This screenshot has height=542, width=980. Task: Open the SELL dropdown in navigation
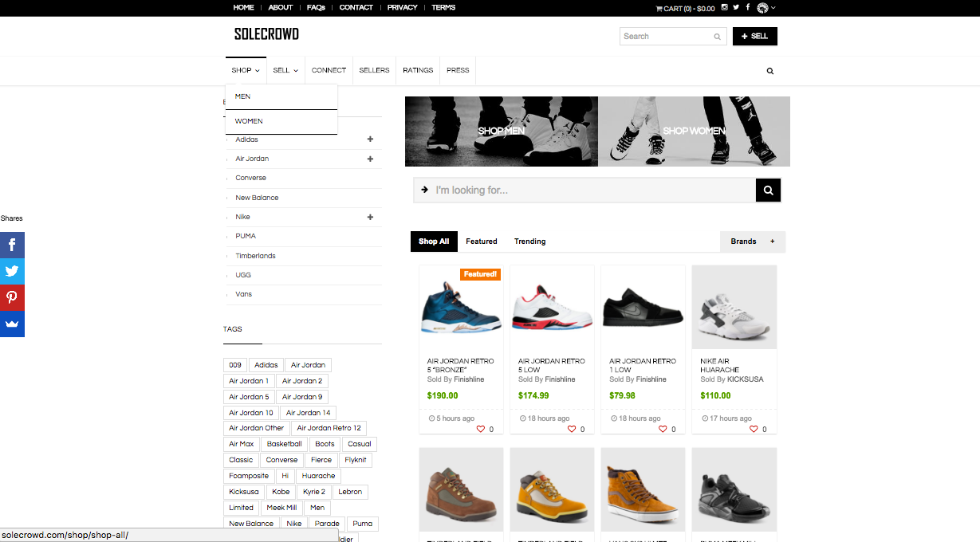pos(285,70)
